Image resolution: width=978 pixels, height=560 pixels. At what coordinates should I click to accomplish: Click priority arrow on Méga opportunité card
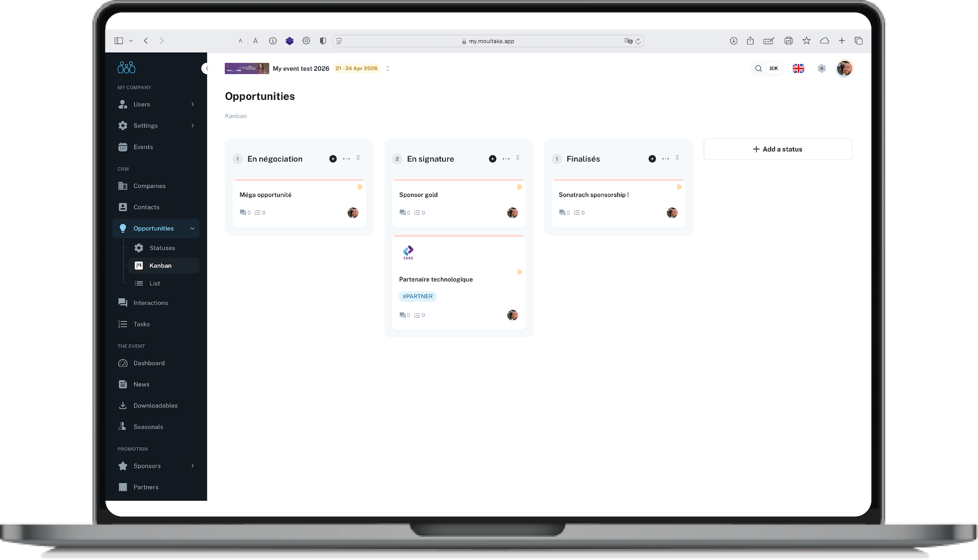360,187
